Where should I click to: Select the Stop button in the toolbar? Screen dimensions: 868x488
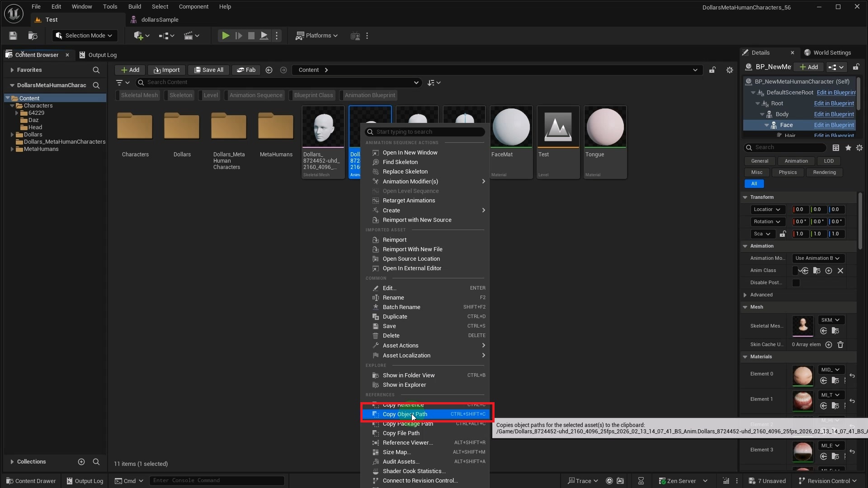pos(251,36)
